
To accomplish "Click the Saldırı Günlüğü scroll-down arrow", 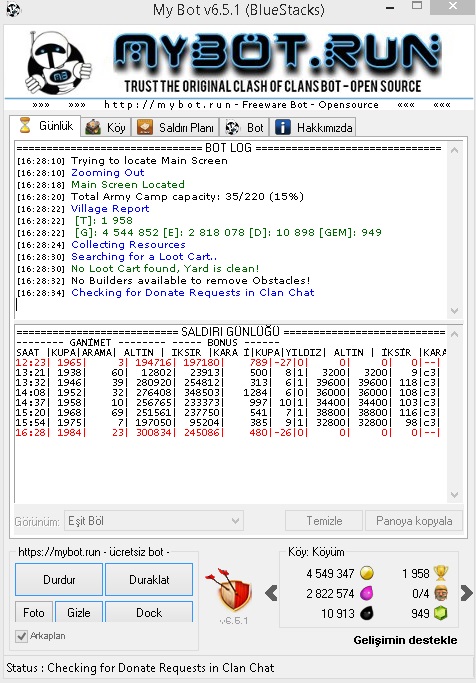I will click(455, 495).
